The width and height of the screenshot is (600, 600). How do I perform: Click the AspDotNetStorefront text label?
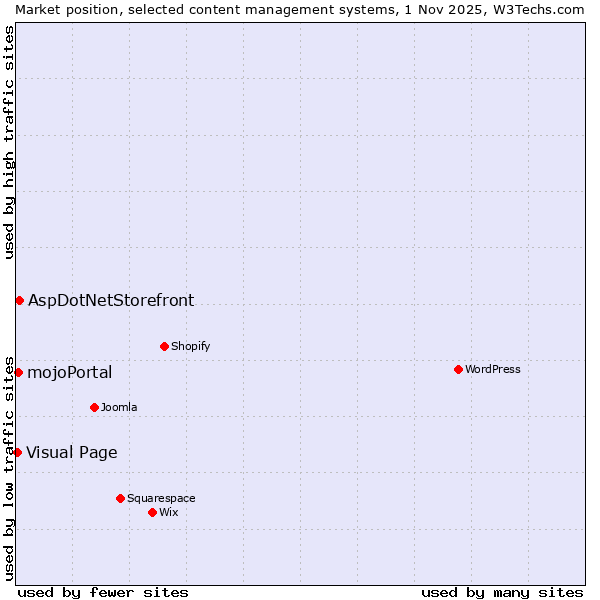[x=111, y=300]
